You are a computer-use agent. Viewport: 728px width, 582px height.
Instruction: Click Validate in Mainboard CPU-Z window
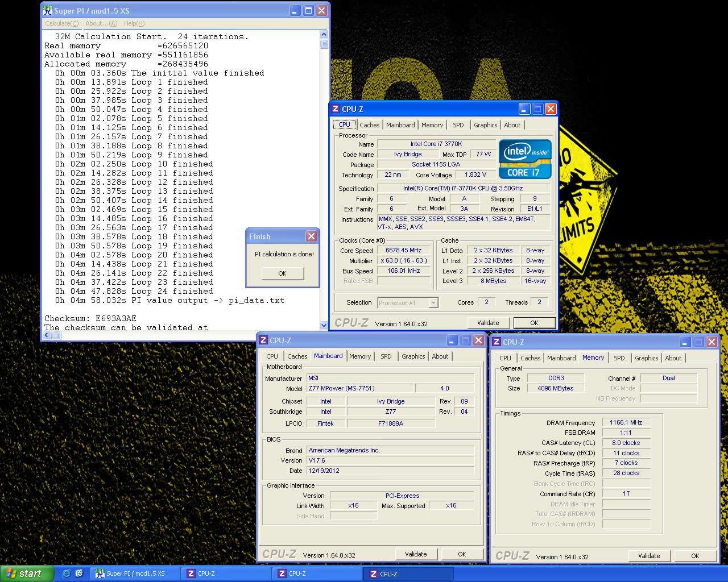click(416, 554)
